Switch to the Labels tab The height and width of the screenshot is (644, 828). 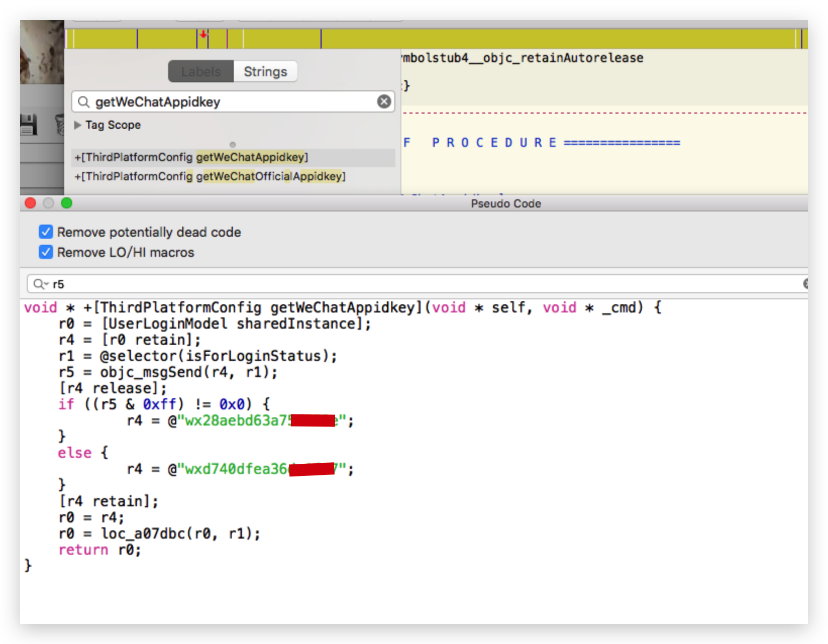[201, 72]
